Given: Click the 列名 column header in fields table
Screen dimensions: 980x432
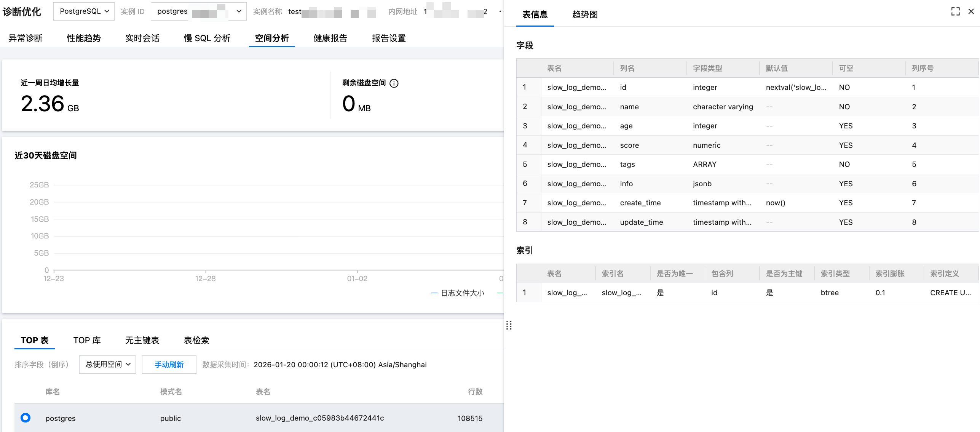Looking at the screenshot, I should pos(627,68).
